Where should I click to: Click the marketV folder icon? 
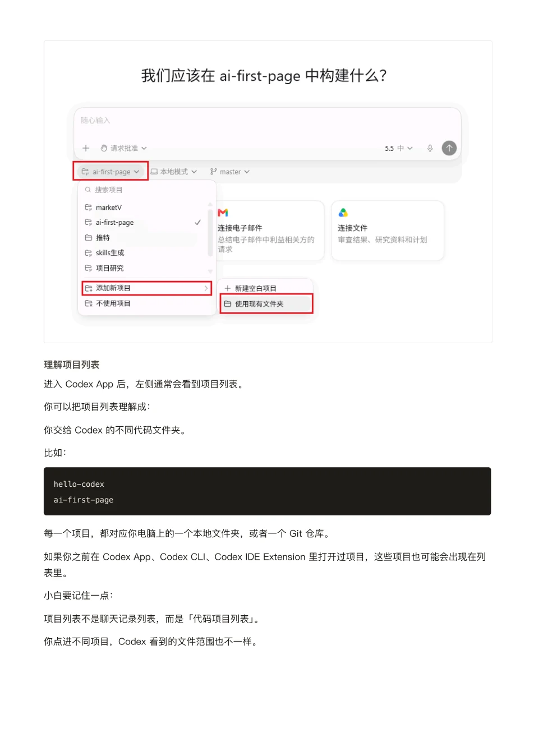88,208
